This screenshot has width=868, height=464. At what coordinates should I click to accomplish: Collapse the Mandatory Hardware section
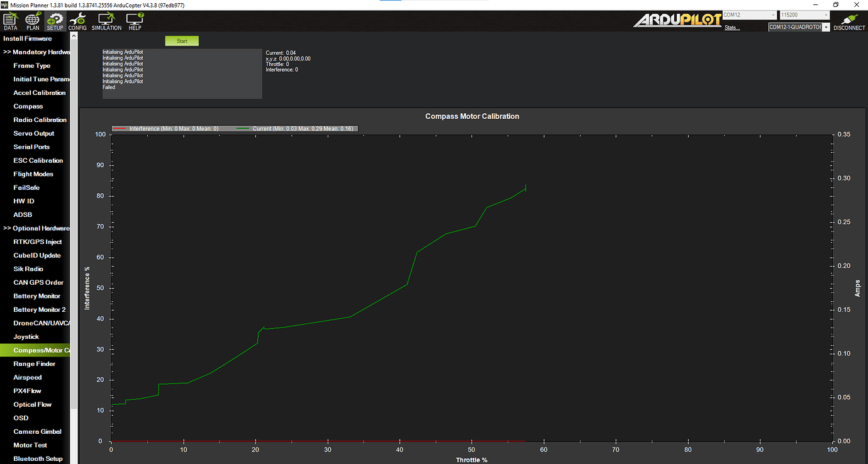(x=36, y=52)
